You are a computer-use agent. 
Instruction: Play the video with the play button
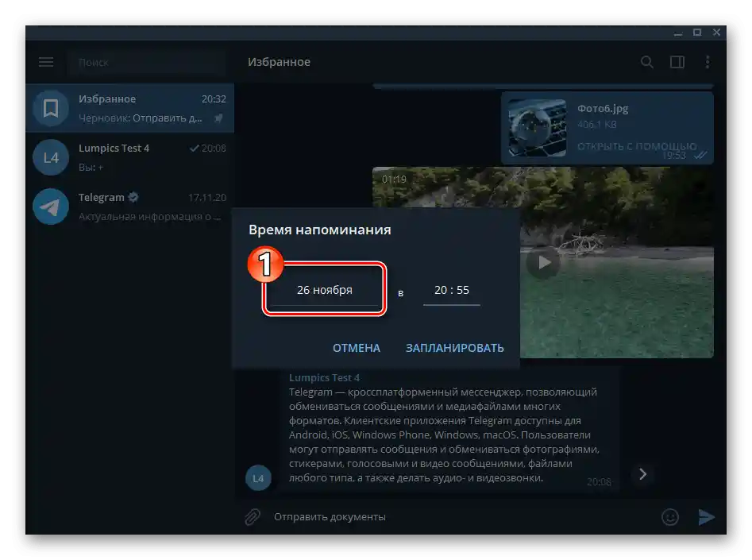pos(543,262)
